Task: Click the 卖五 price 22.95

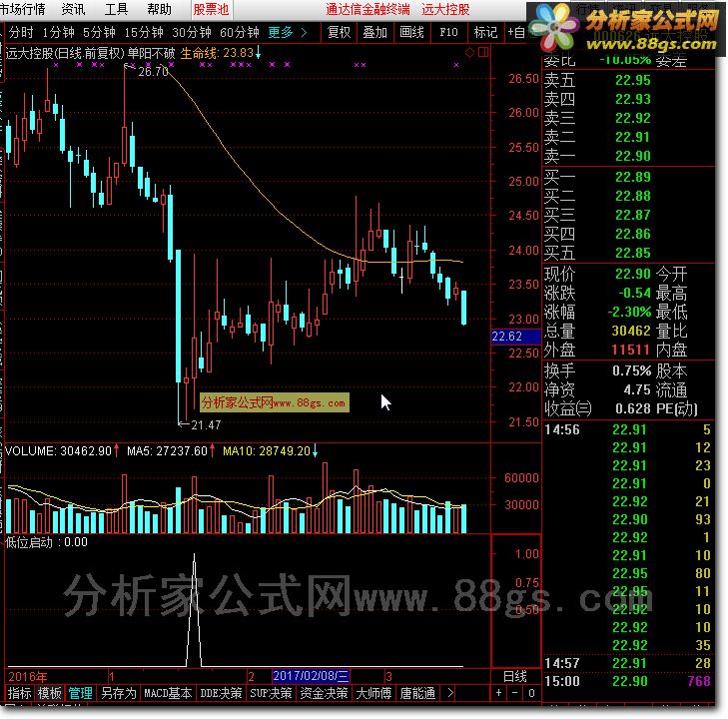Action: (x=633, y=80)
